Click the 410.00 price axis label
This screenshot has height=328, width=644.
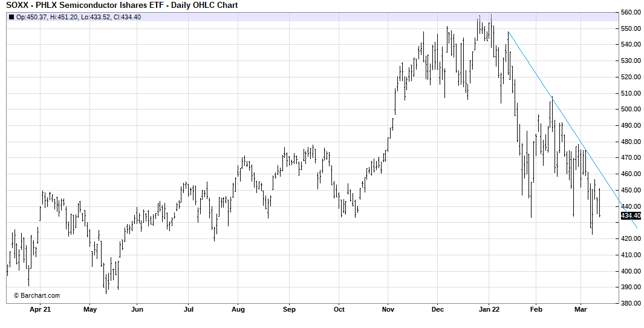tap(631, 255)
